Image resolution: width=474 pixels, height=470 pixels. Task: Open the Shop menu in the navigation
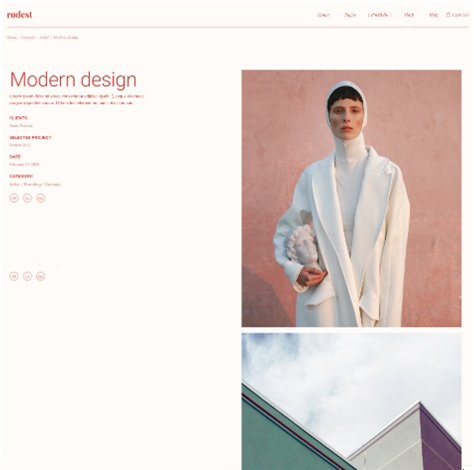click(409, 15)
